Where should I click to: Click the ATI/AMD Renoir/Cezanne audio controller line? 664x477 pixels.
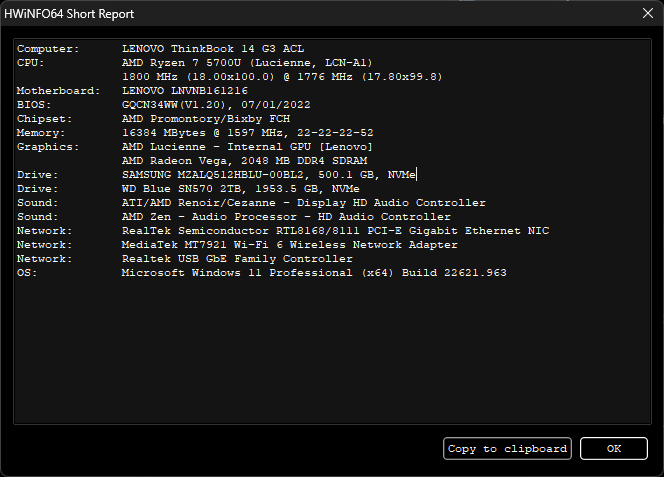coord(304,202)
